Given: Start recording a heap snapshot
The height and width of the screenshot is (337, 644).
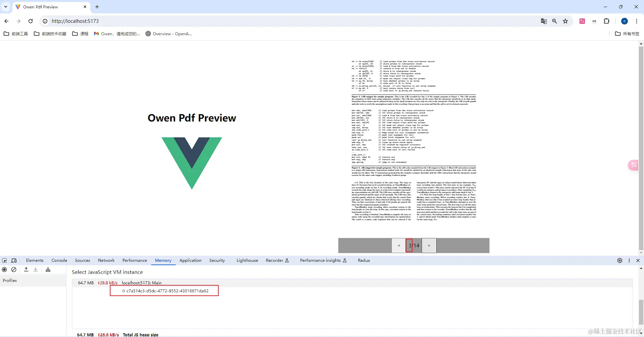Looking at the screenshot, I should click(4, 270).
